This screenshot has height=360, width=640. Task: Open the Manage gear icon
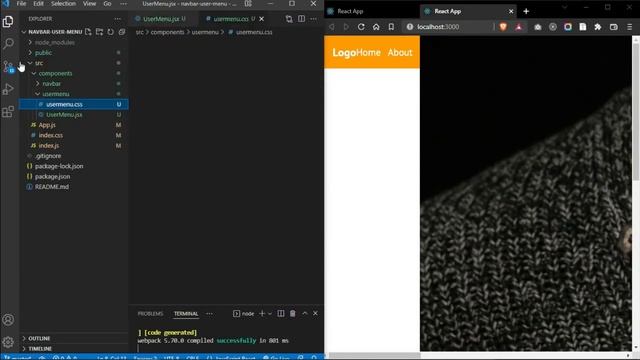(8, 342)
